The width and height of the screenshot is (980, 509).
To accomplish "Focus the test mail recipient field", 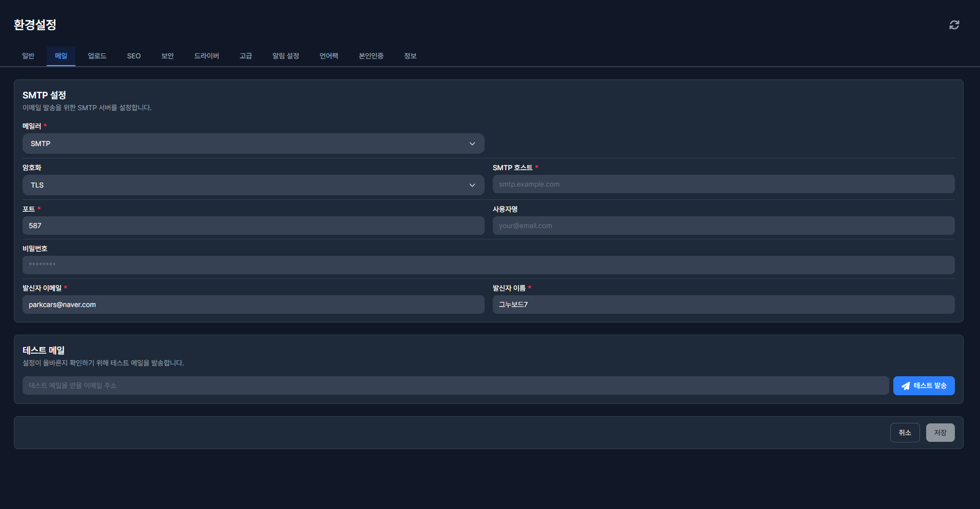I will point(455,385).
